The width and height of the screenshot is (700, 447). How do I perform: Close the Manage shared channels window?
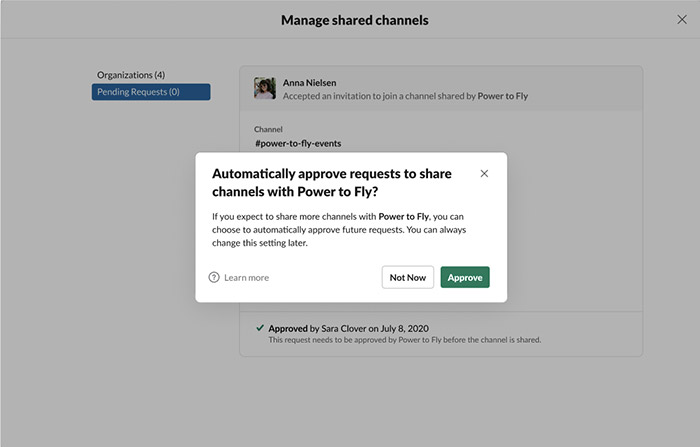point(682,20)
